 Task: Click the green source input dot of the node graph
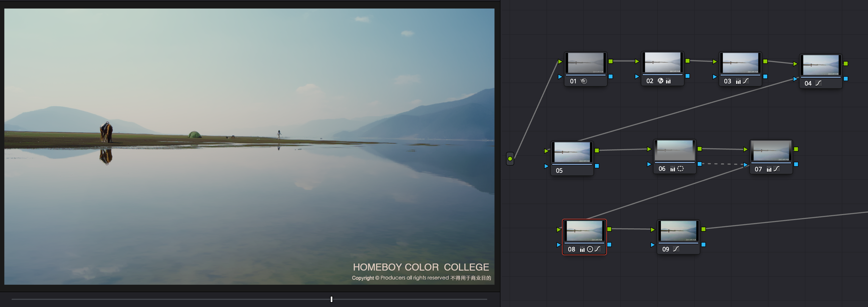[x=510, y=158]
